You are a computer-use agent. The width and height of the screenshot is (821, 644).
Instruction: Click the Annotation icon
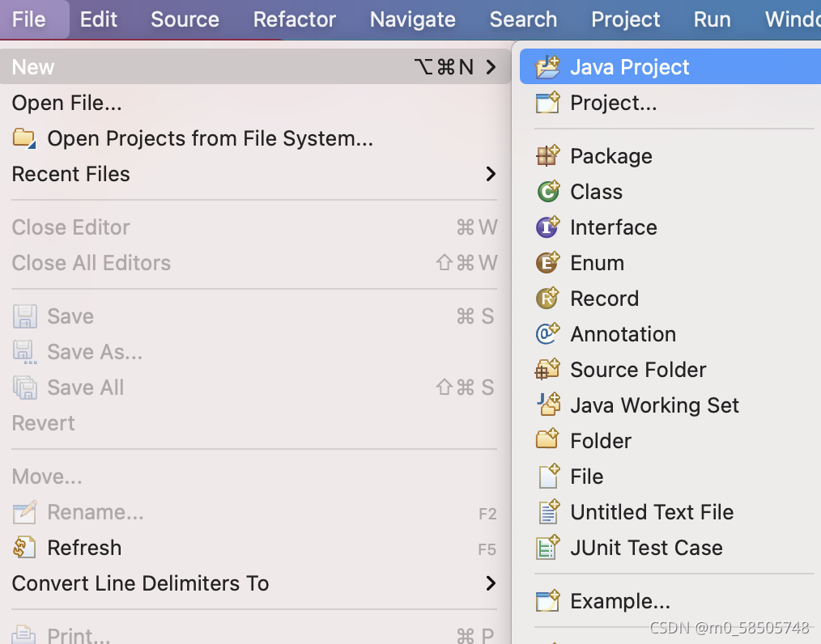548,334
